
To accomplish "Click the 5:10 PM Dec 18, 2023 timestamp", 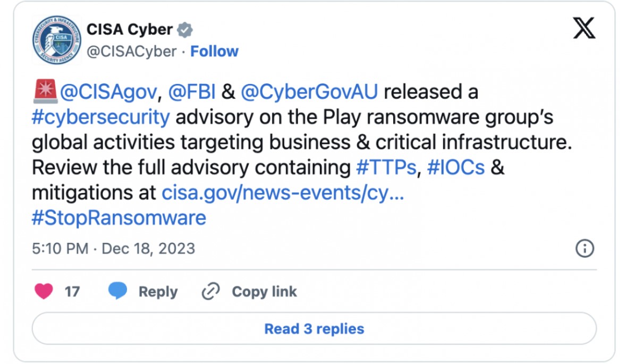I will 114,249.
